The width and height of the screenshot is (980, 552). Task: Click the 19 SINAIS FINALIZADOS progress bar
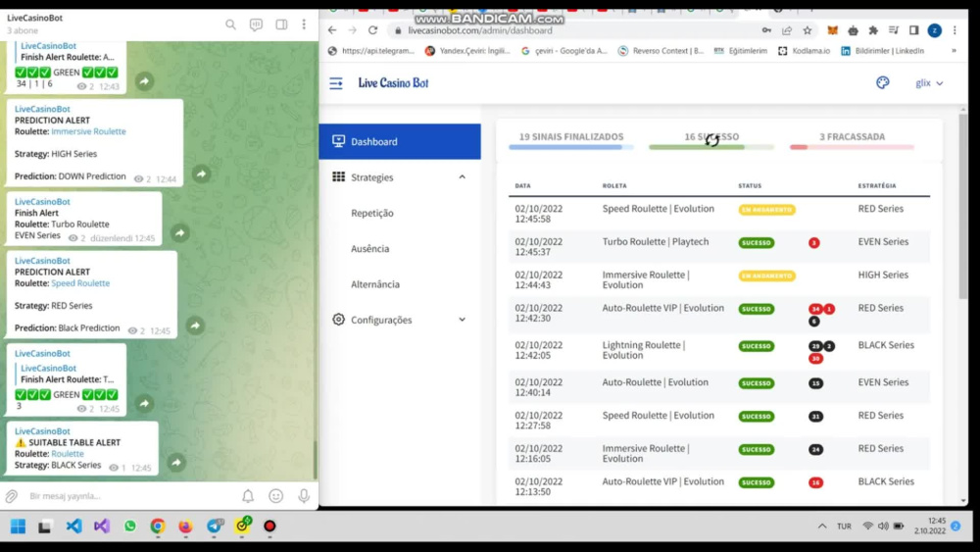(x=570, y=147)
